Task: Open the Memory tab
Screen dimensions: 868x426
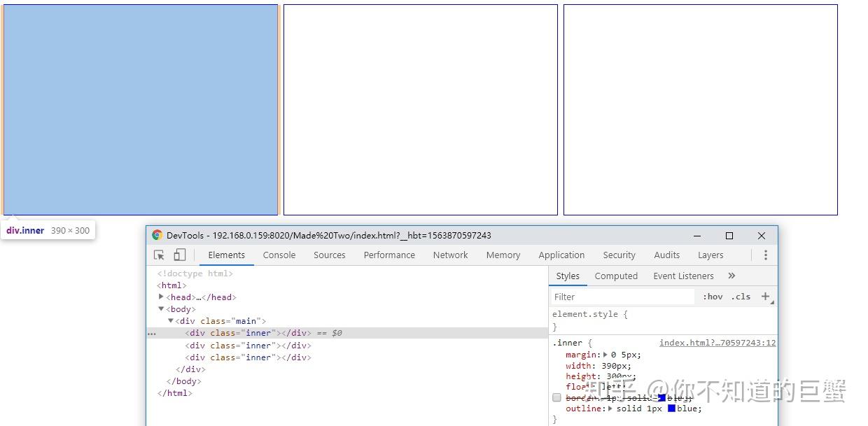Action: pyautogui.click(x=503, y=255)
